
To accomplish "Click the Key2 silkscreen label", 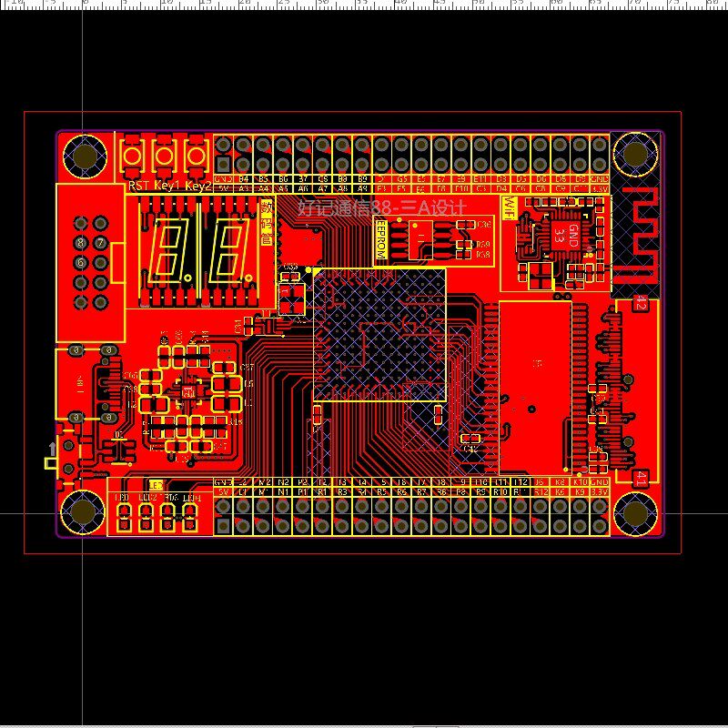I will [198, 186].
